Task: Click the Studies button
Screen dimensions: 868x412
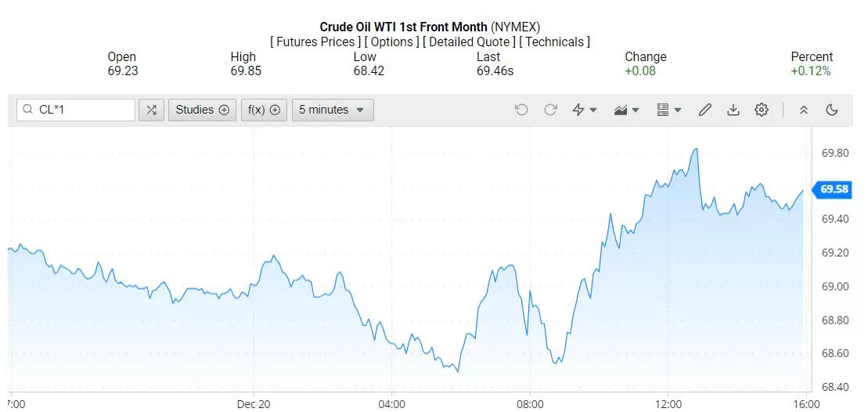Action: point(202,110)
